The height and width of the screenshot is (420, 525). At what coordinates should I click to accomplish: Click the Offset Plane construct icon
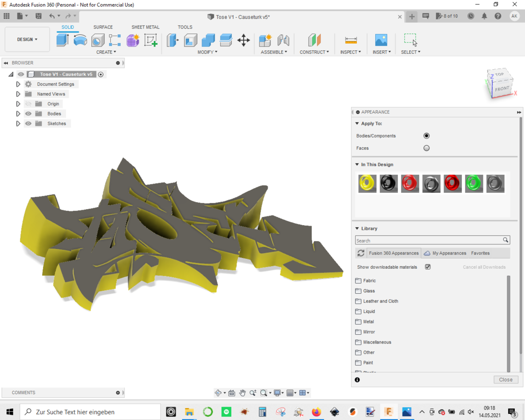(x=314, y=40)
